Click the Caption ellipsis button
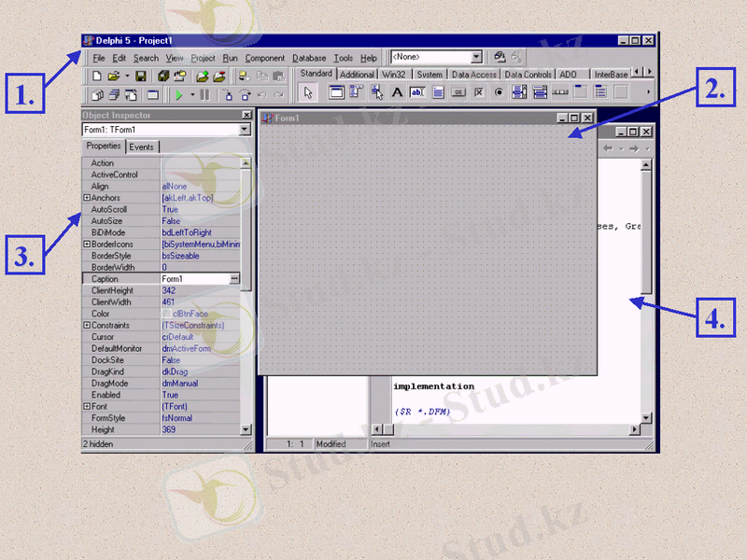 tap(234, 279)
